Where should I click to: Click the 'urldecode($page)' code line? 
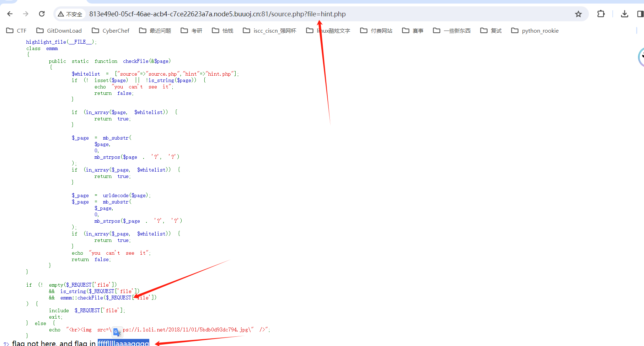click(111, 195)
